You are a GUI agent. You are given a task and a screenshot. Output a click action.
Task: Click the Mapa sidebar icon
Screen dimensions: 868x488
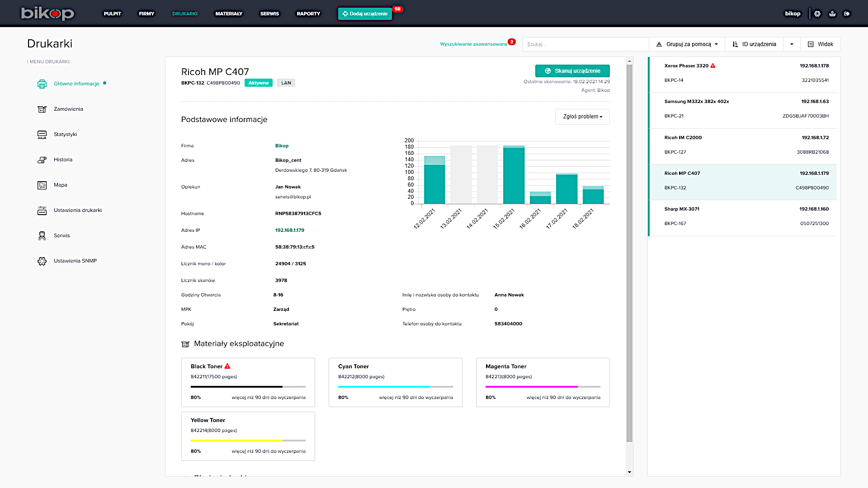coord(42,185)
